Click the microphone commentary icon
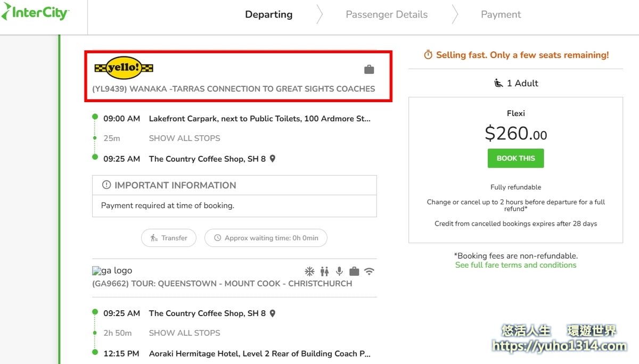 [x=339, y=271]
